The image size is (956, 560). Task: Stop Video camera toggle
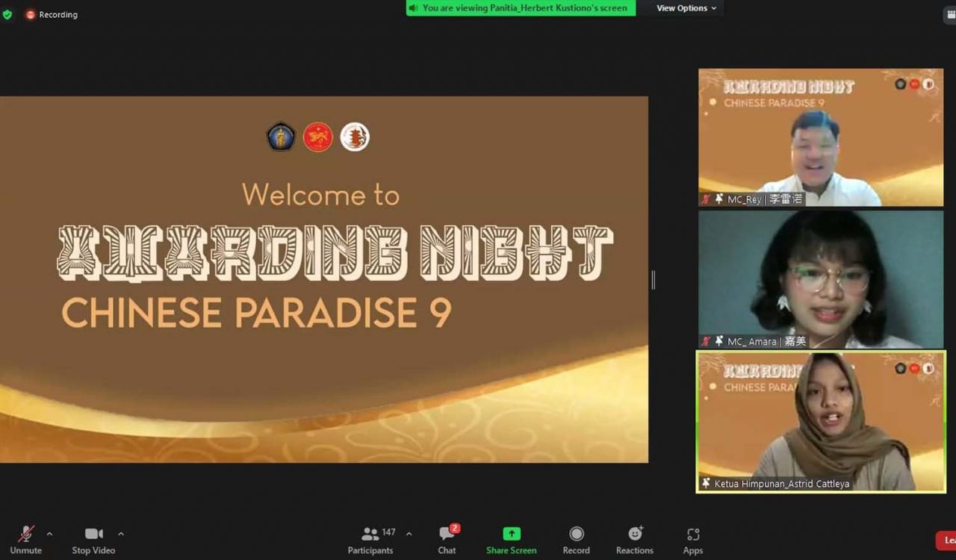[x=93, y=540]
